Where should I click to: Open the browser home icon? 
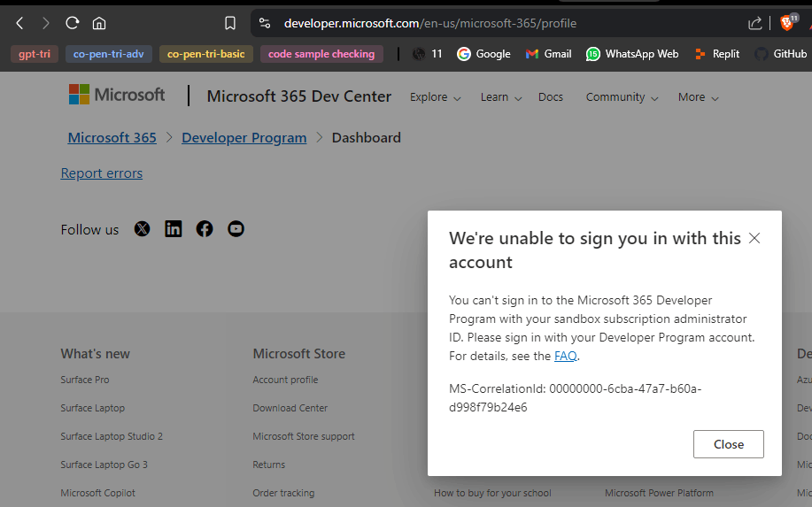point(99,23)
